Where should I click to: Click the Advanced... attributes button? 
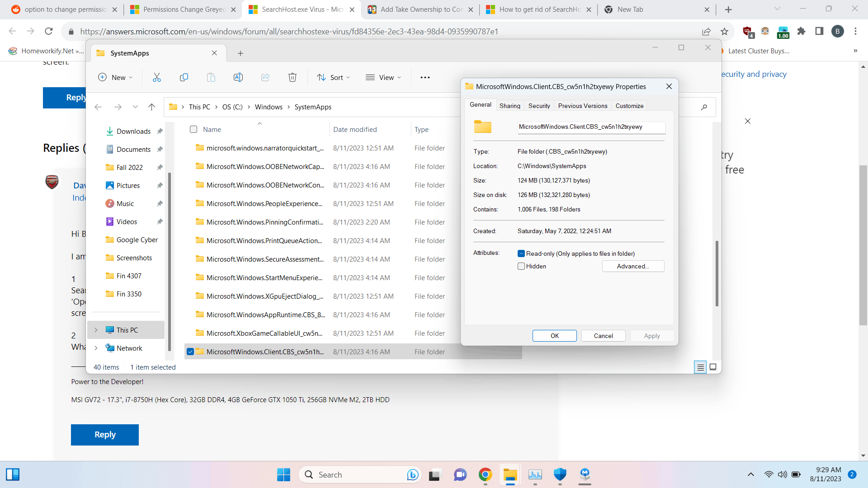point(633,266)
